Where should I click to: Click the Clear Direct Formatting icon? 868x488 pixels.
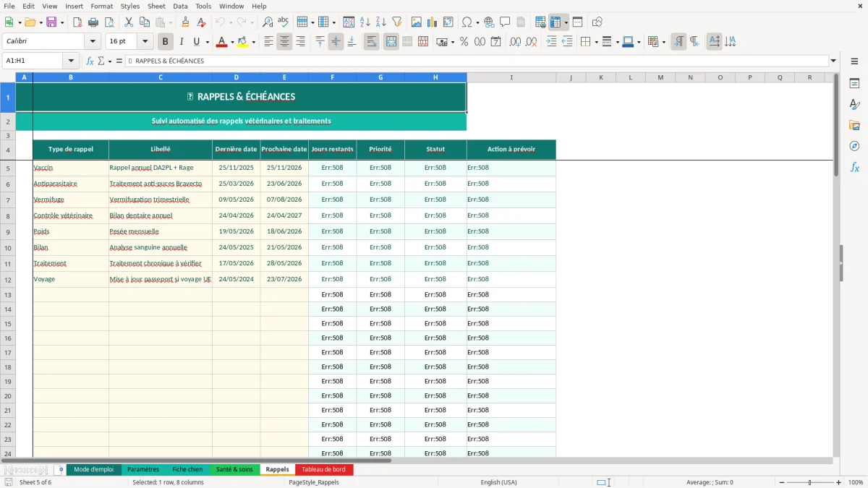point(202,22)
